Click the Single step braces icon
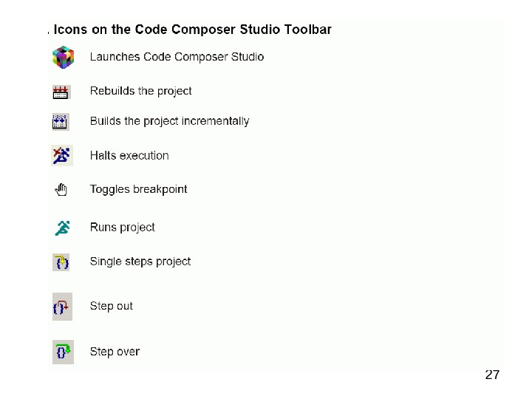 pos(61,262)
